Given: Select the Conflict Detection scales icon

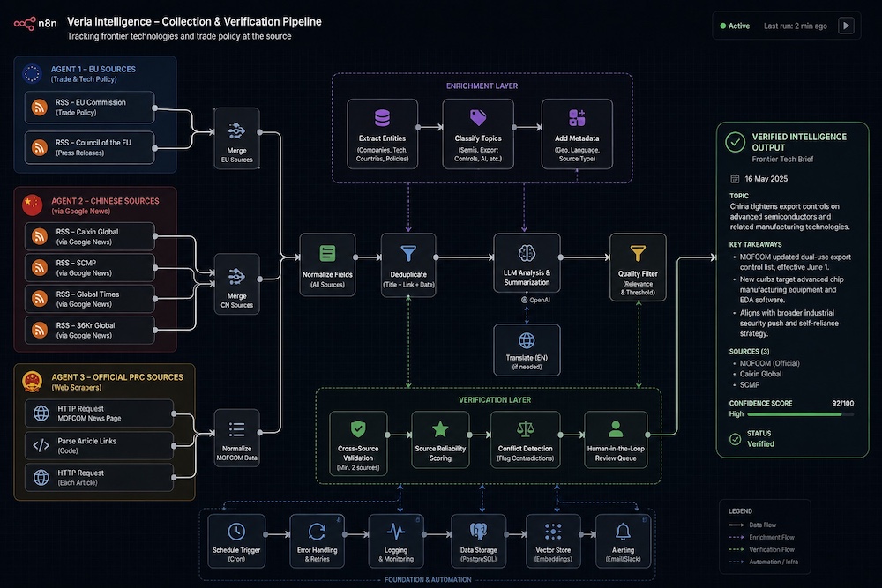Looking at the screenshot, I should click(x=526, y=429).
